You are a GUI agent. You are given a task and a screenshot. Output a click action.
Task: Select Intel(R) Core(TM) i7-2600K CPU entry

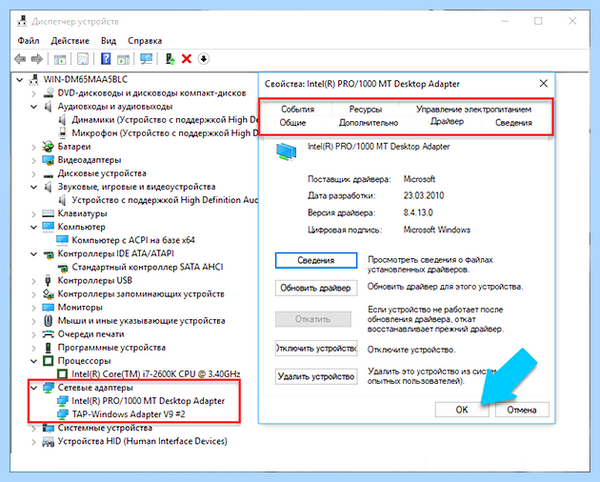(156, 374)
